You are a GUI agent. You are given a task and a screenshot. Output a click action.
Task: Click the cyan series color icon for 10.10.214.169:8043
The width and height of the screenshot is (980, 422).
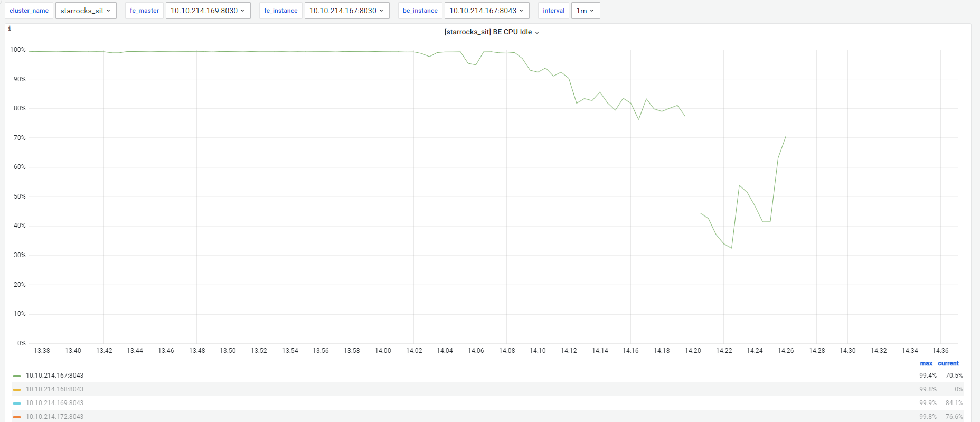click(x=17, y=404)
